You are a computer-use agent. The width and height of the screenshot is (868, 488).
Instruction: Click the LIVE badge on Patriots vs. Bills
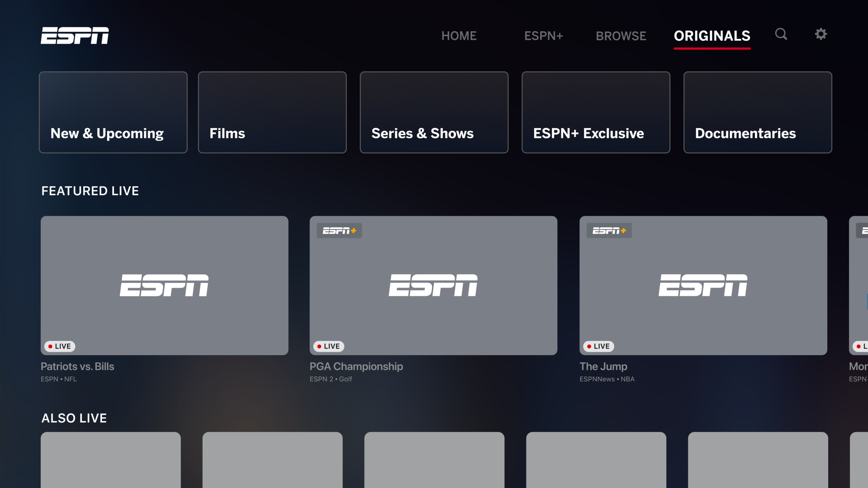60,346
